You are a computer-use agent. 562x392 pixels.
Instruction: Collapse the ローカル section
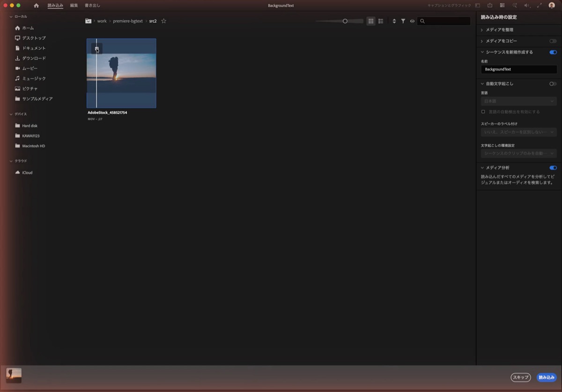11,16
